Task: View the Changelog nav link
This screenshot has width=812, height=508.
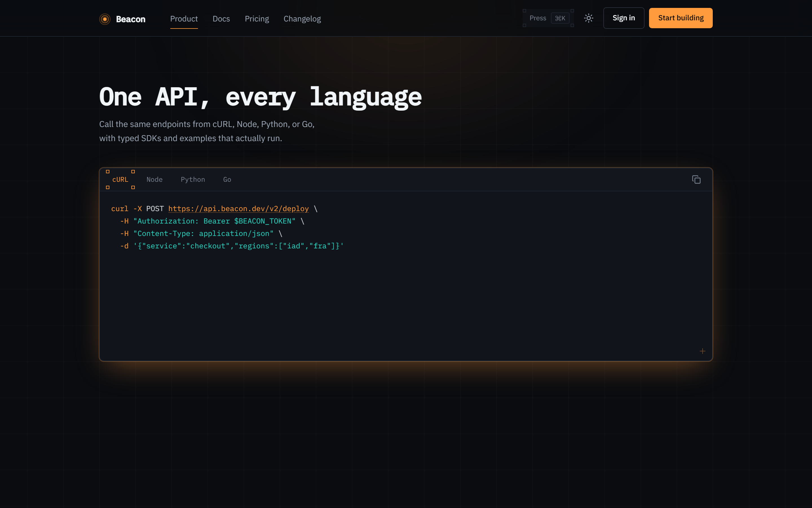Action: (x=302, y=19)
